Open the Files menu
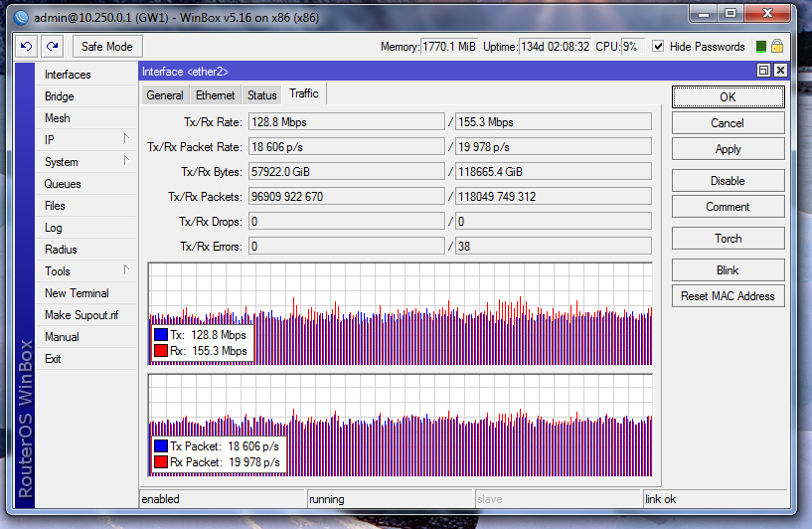 tap(85, 206)
